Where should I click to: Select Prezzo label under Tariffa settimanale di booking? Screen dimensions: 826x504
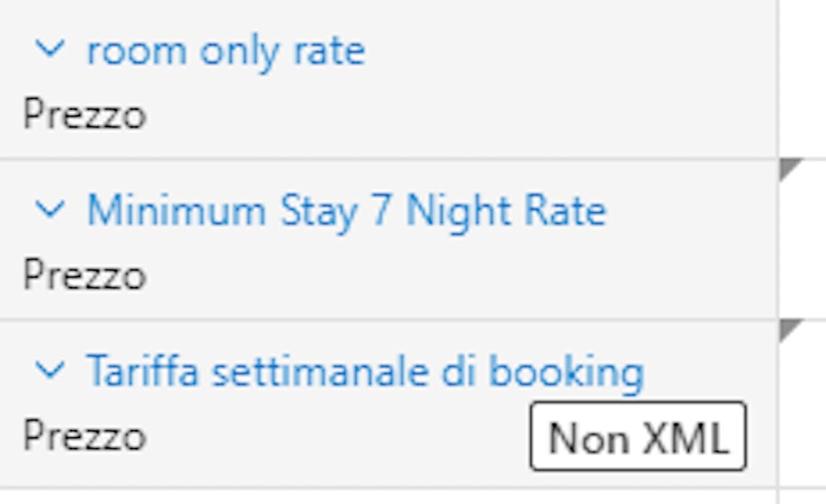point(85,436)
